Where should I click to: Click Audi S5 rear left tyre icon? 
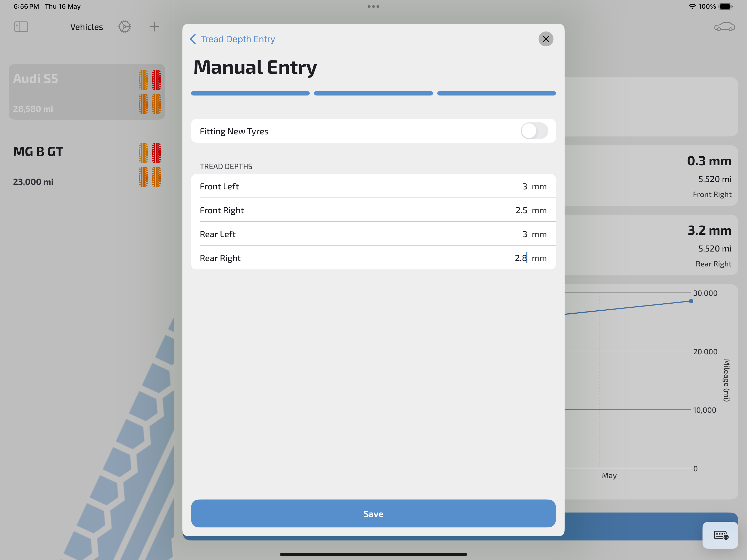(x=143, y=104)
